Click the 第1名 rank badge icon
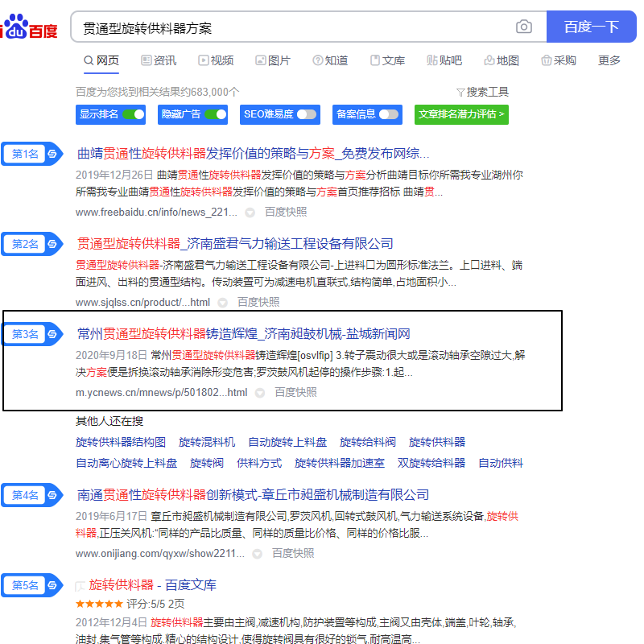This screenshot has height=644, width=644. [32, 154]
